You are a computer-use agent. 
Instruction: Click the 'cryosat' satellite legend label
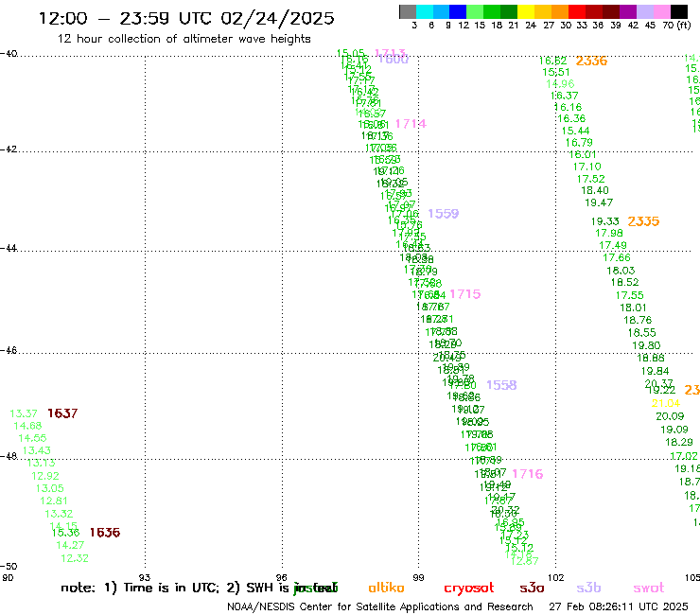tap(469, 589)
